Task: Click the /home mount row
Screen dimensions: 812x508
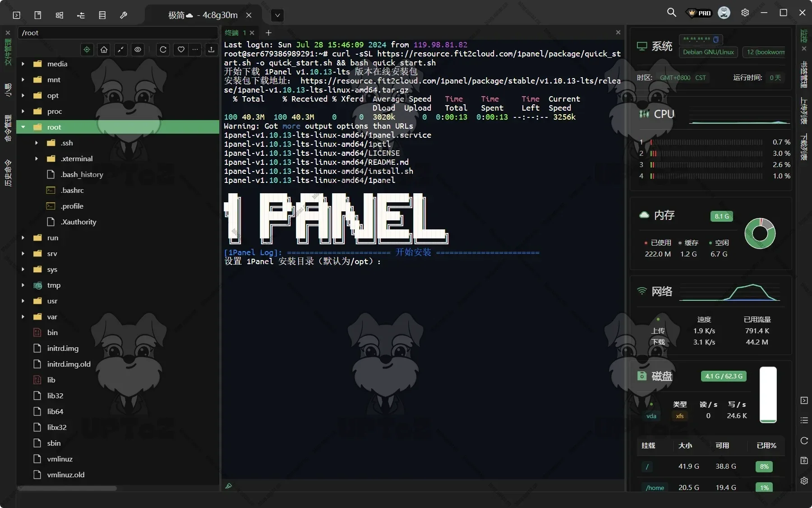Action: [x=710, y=487]
